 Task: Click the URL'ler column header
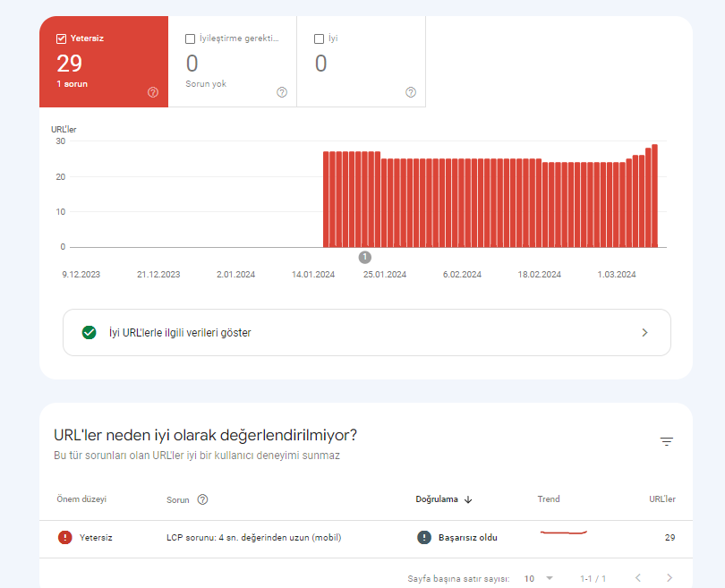(x=662, y=499)
